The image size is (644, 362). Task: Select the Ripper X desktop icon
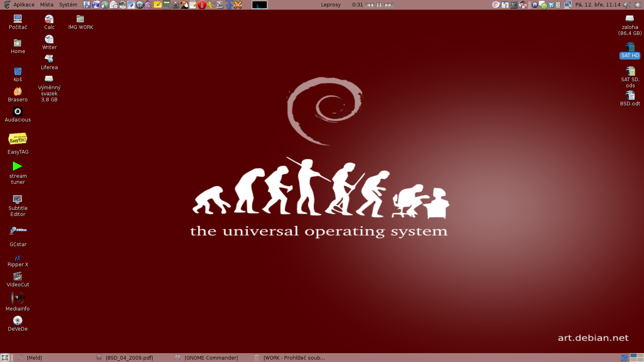[18, 261]
